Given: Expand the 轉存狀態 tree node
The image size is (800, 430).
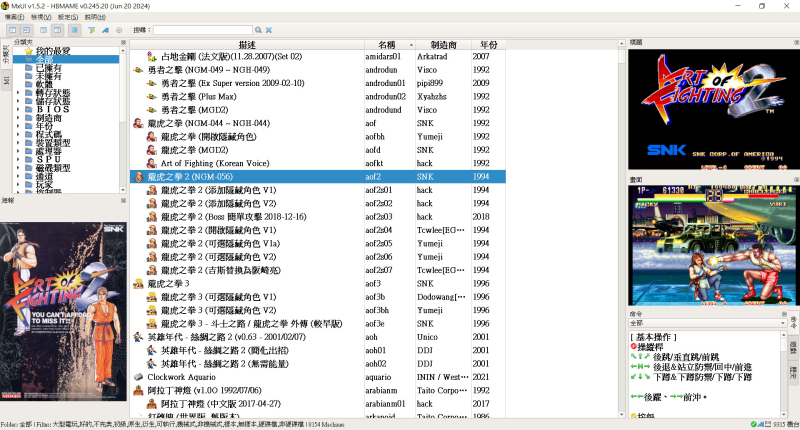Looking at the screenshot, I should (x=18, y=93).
